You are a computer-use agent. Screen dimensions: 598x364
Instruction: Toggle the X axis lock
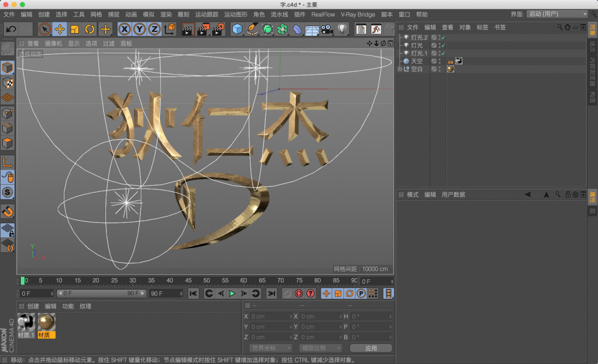pos(125,29)
